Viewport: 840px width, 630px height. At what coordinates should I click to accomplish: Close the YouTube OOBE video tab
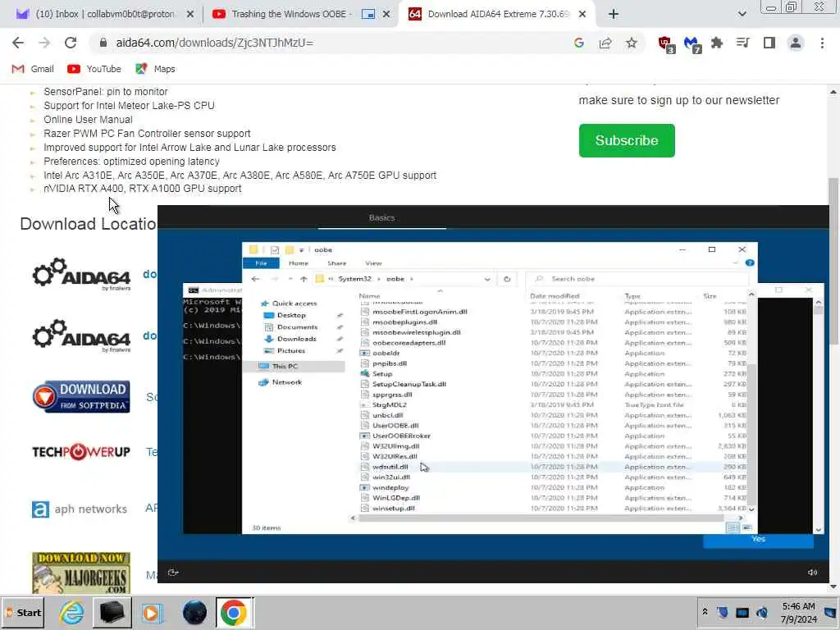click(386, 15)
